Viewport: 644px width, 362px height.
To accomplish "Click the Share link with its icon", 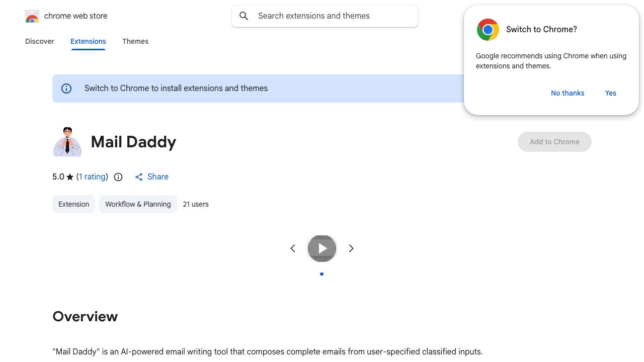I will pyautogui.click(x=152, y=177).
